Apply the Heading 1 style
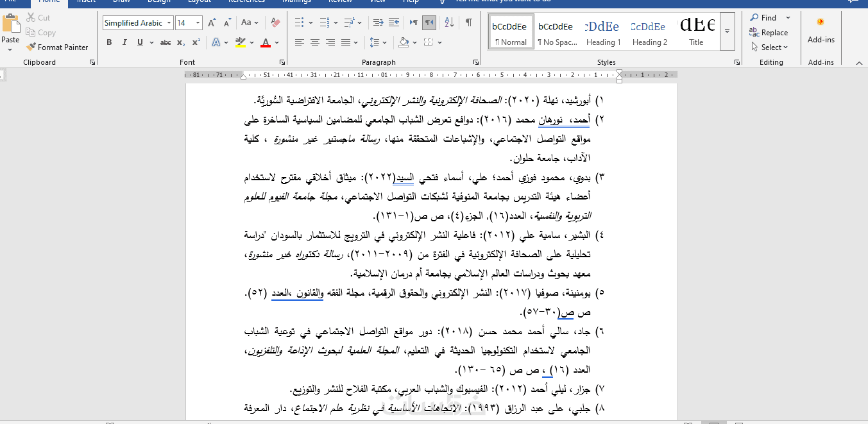 click(x=602, y=31)
